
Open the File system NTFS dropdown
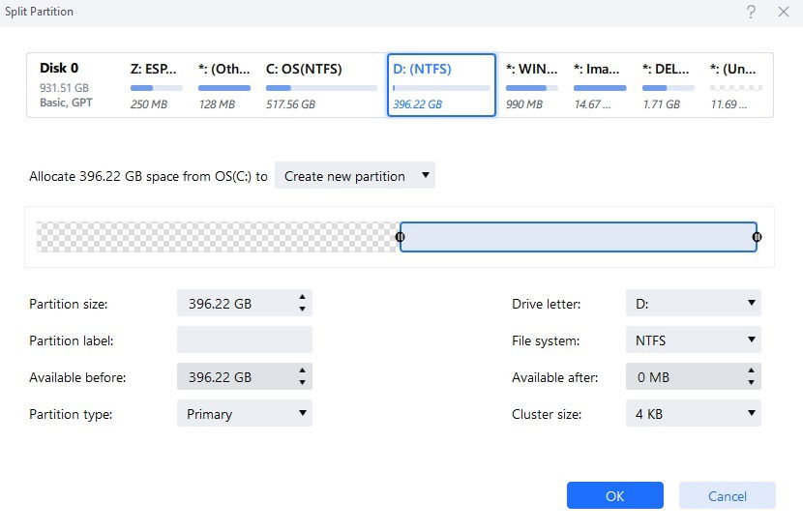point(694,340)
